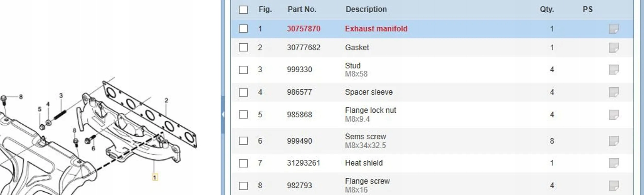The width and height of the screenshot is (644, 195).
Task: Open the Exhaust manifold description link
Action: click(x=376, y=29)
